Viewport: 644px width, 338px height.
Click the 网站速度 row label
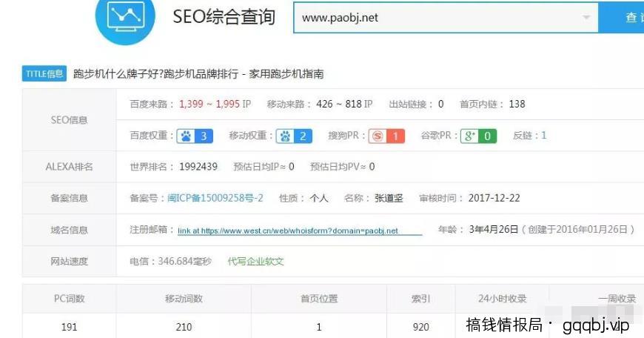pyautogui.click(x=69, y=262)
